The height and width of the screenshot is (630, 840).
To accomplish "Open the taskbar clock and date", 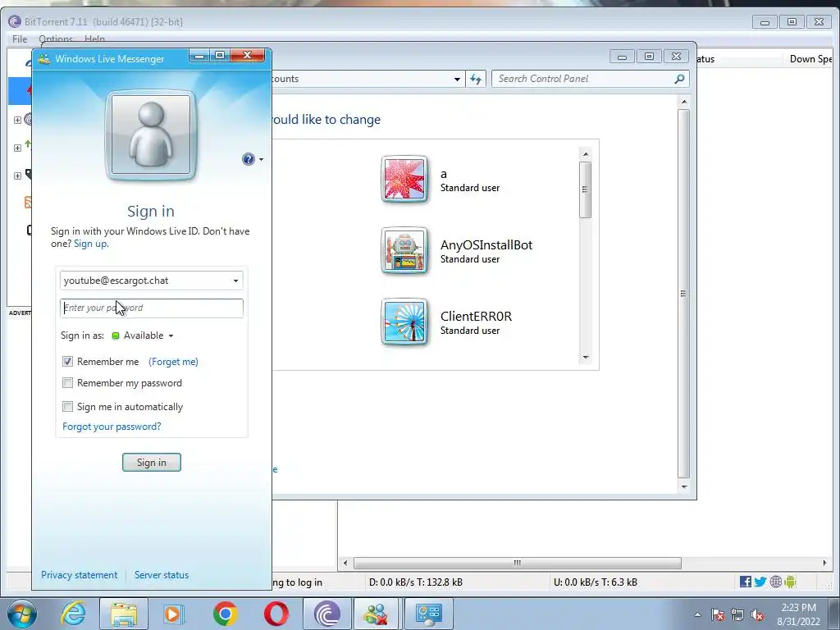I will [798, 614].
